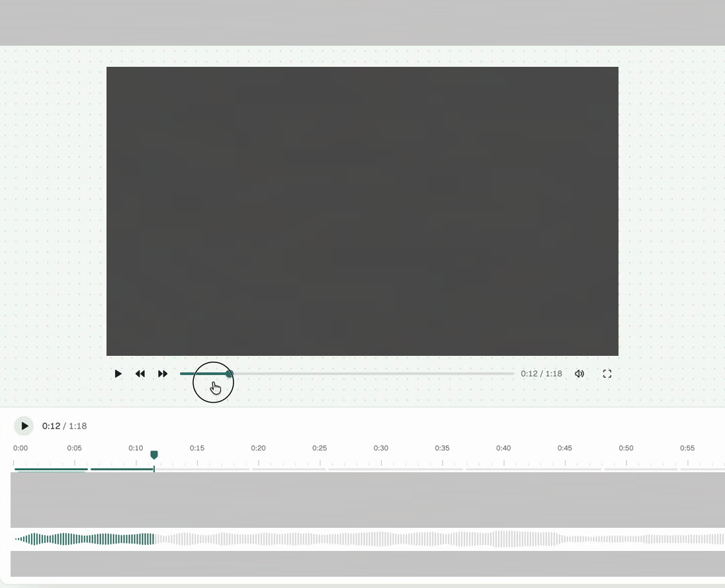
Task: Click the 0:50 timeline label
Action: click(x=626, y=448)
